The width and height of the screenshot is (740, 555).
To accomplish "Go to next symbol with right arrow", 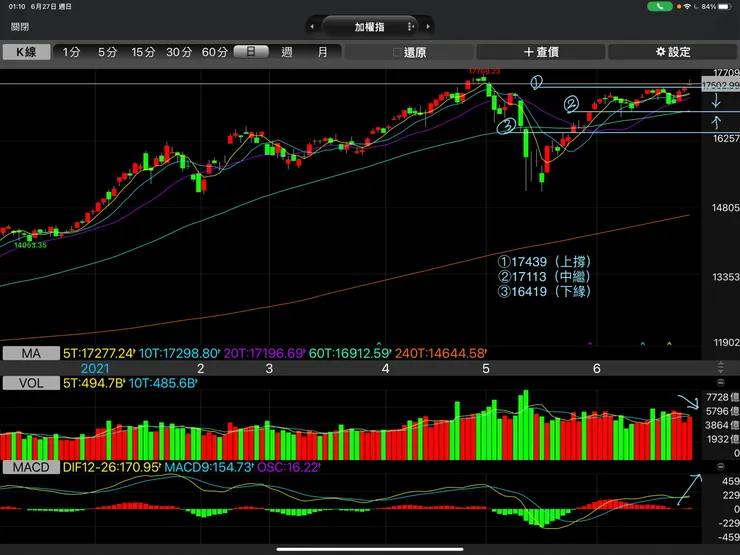I will 428,27.
